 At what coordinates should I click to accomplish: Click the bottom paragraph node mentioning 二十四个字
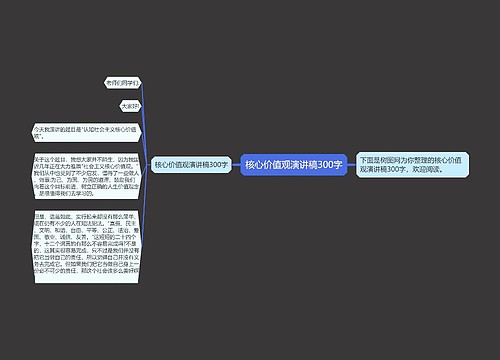87,247
